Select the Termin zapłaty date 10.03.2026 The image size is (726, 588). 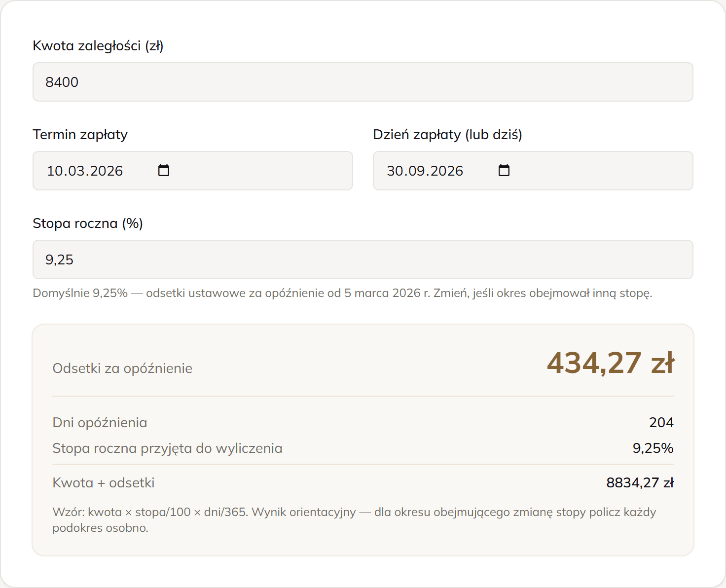[x=85, y=171]
